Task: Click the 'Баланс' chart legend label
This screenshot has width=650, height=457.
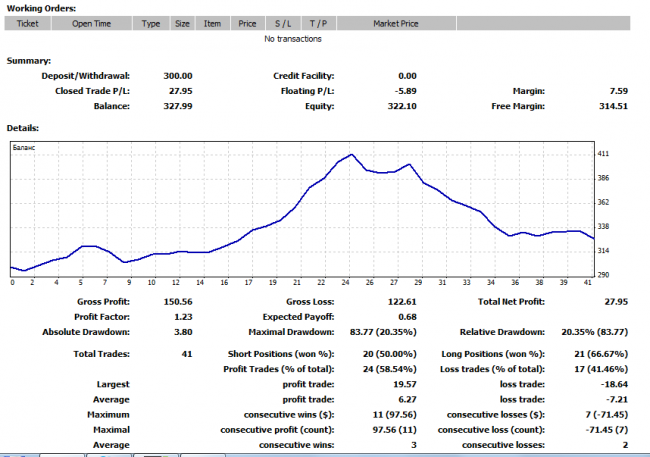Action: [25, 147]
